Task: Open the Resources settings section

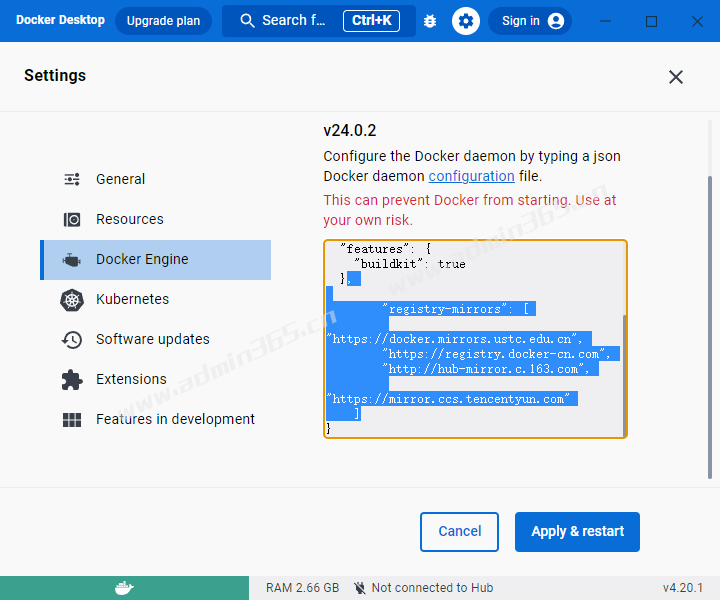Action: point(156,219)
